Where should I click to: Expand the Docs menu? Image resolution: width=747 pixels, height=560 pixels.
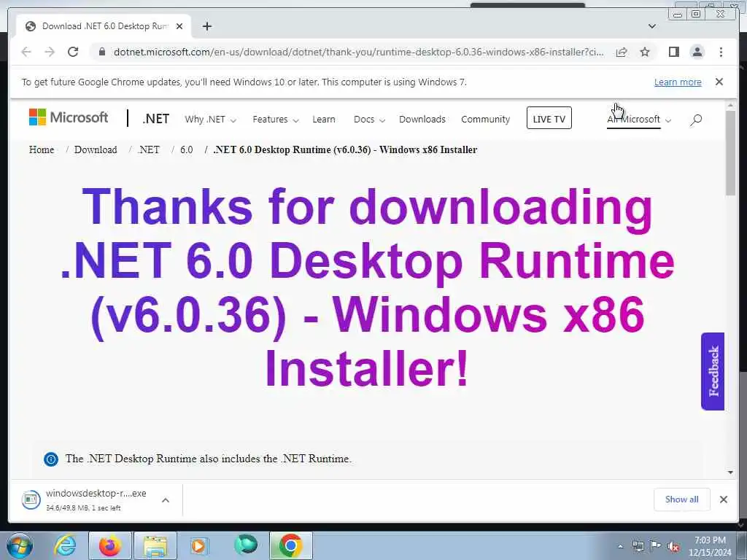(369, 119)
